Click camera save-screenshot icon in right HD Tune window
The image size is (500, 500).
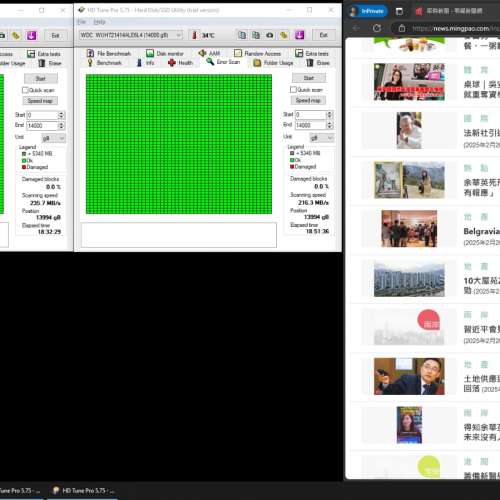point(270,35)
